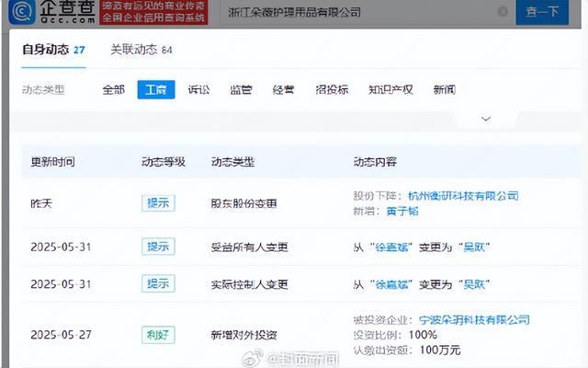Image resolution: width=588 pixels, height=368 pixels.
Task: Click the 新增对外投资 type cell
Action: pos(243,335)
